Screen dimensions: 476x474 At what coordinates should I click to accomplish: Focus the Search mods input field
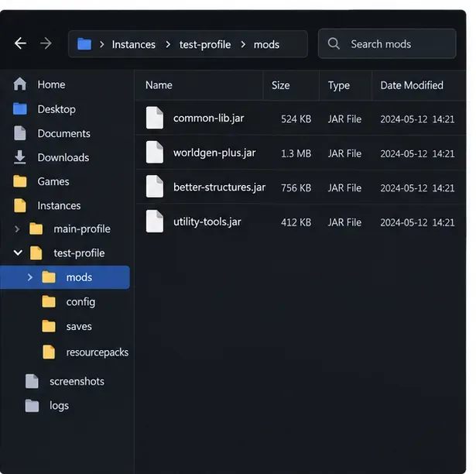387,43
